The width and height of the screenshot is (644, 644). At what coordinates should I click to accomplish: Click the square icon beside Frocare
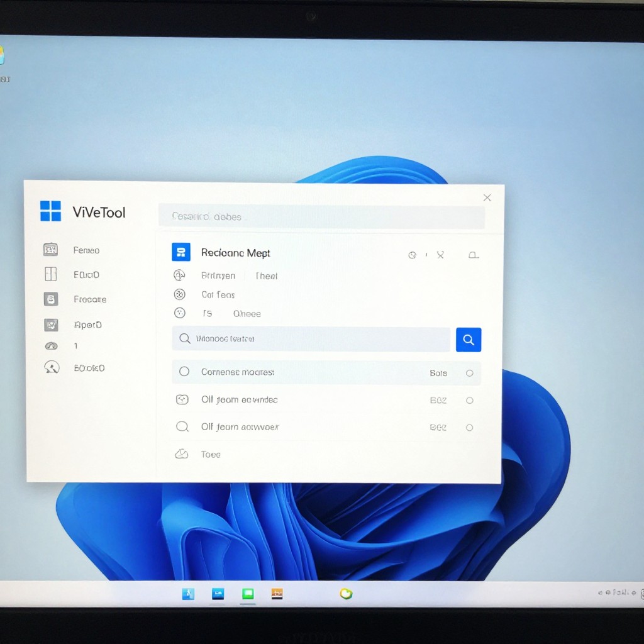[x=51, y=299]
